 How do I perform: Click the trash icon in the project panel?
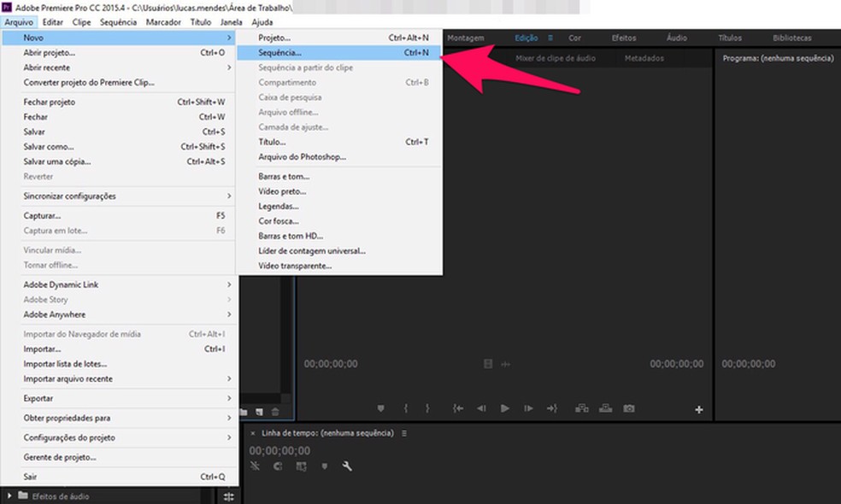275,411
